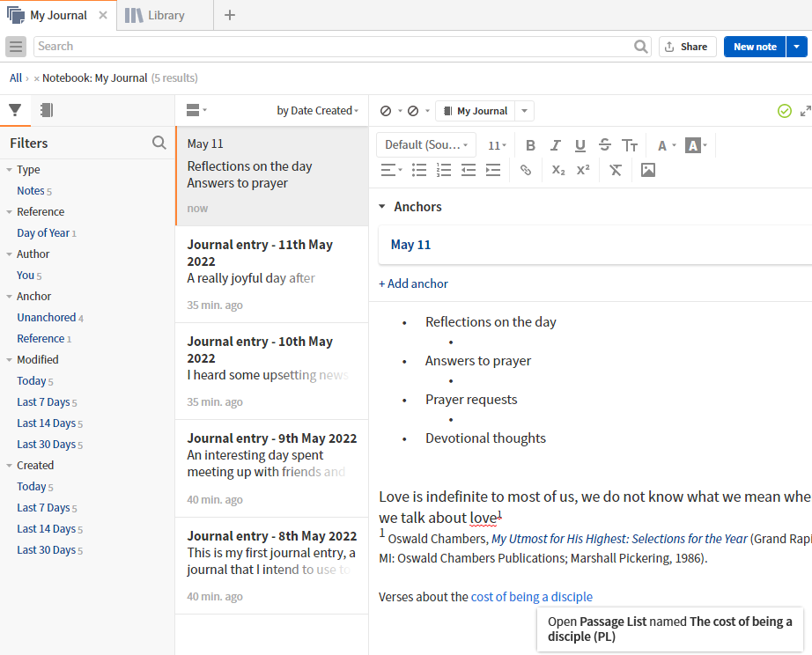Open Journal entry - 9th May 2022 note
This screenshot has height=655, width=812.
click(272, 468)
